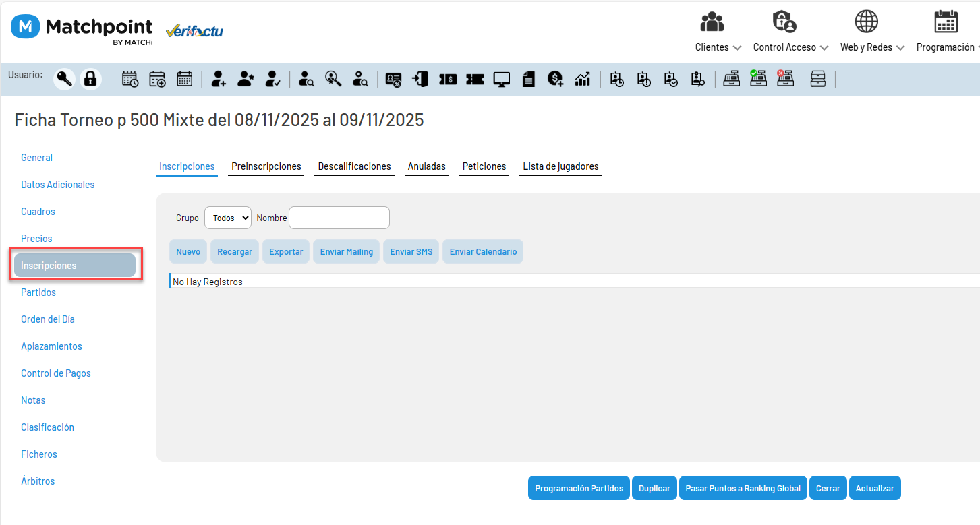Click the key icon next to Usuario
The image size is (980, 525).
coord(65,79)
